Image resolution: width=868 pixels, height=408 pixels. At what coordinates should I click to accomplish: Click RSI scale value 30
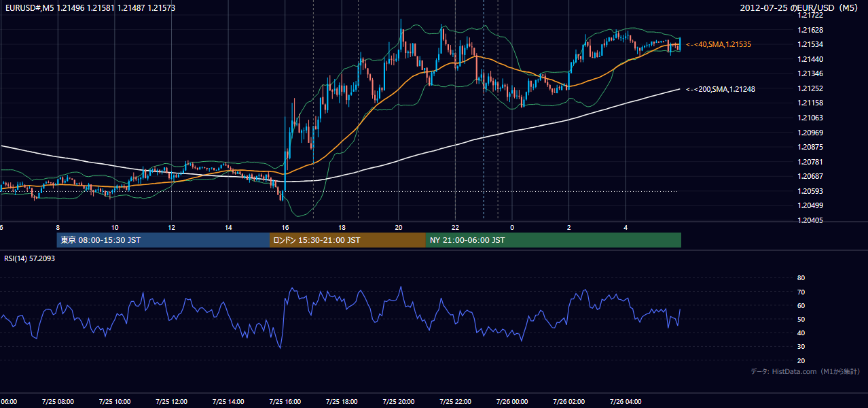801,347
